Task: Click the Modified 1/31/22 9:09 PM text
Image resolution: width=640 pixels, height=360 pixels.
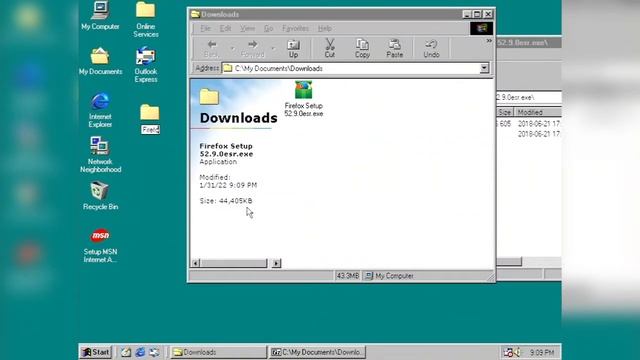Action: [228, 181]
